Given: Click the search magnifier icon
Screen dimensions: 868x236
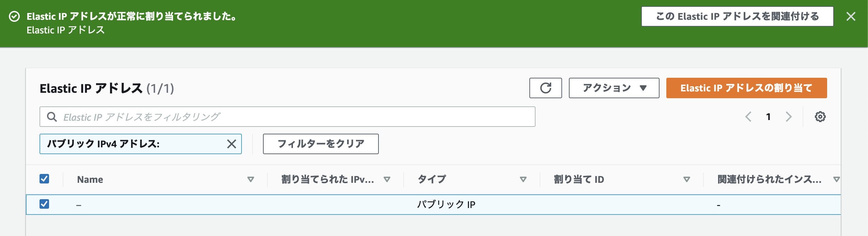Looking at the screenshot, I should click(52, 117).
